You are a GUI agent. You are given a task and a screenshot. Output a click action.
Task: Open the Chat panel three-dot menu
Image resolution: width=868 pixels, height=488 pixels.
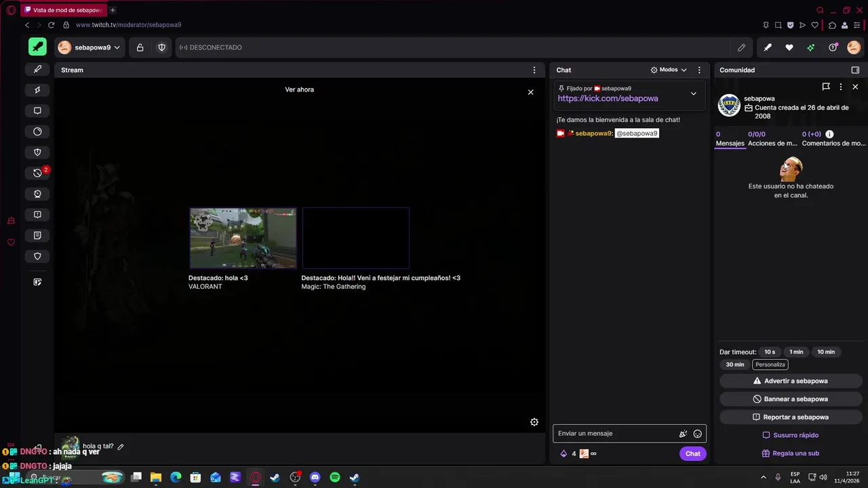coord(699,70)
